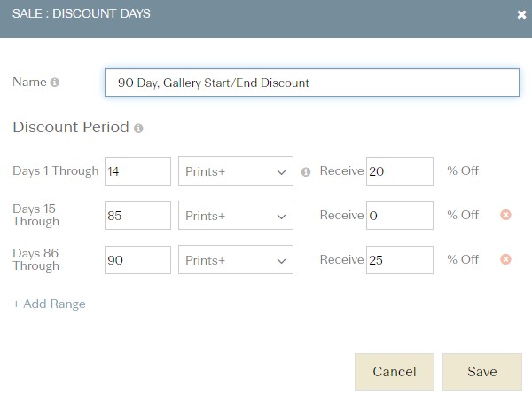The image size is (532, 395).
Task: Open Prints+ dropdown for Days 86 Through
Action: (x=236, y=260)
